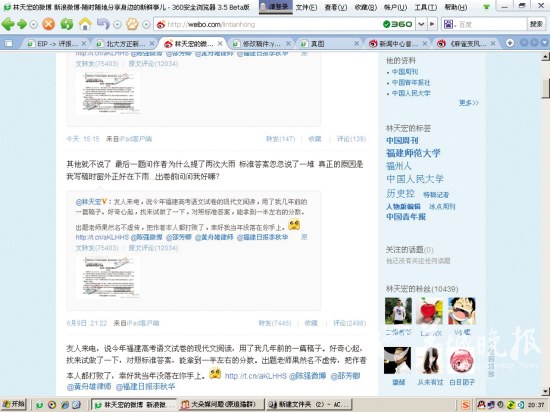Screen dimensions: 550x412
Task: Click 评论(139) on the 15:15 post
Action: point(351,139)
